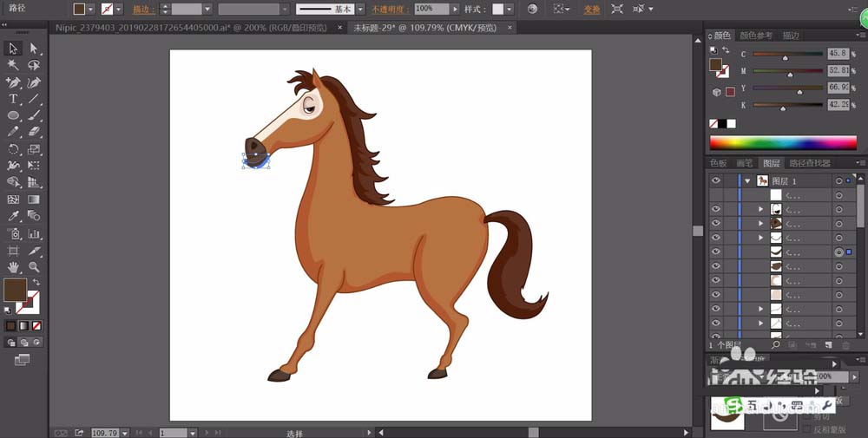The height and width of the screenshot is (438, 868).
Task: Click the target circle of the selected path row
Action: [838, 252]
